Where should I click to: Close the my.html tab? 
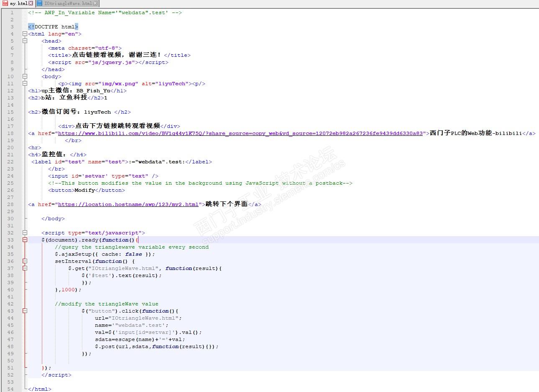pyautogui.click(x=31, y=3)
